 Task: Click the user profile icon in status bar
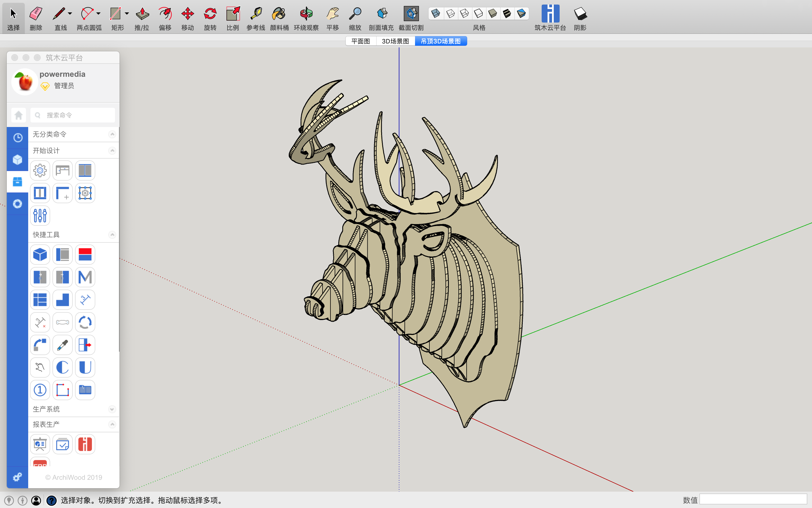tap(36, 501)
